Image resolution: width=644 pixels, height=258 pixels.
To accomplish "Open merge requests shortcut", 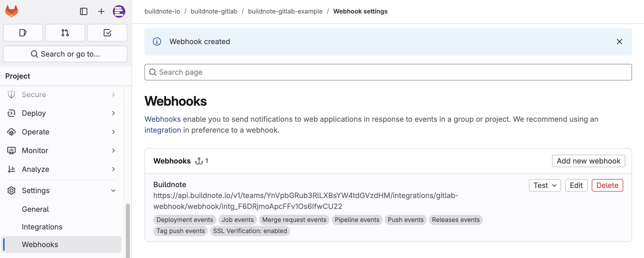I will [x=65, y=33].
